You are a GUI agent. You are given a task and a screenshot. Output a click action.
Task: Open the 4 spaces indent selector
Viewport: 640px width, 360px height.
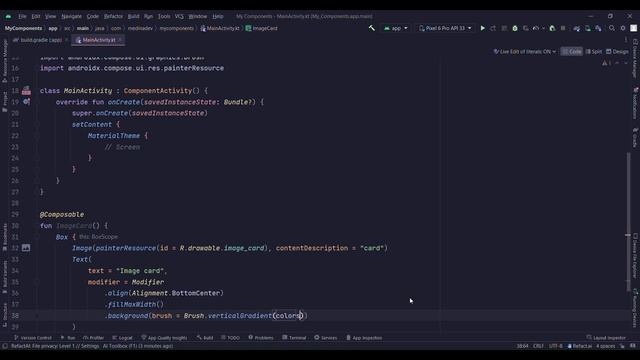[605, 346]
